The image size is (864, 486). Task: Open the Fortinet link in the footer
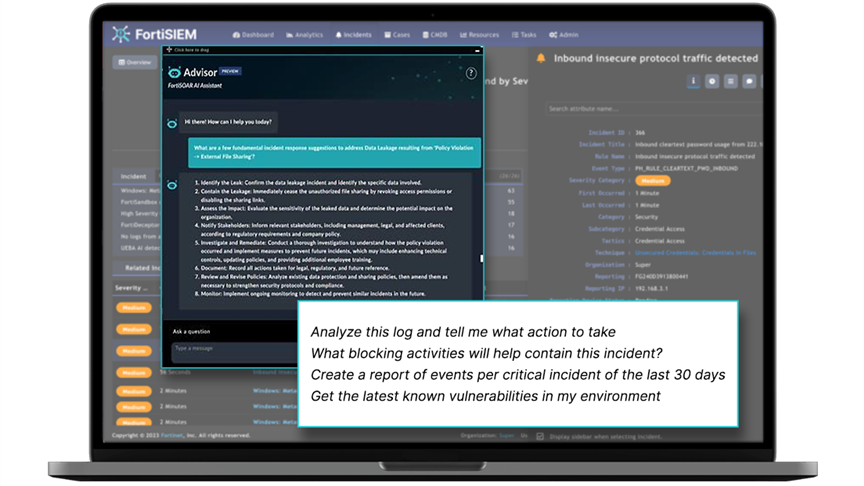[172, 435]
